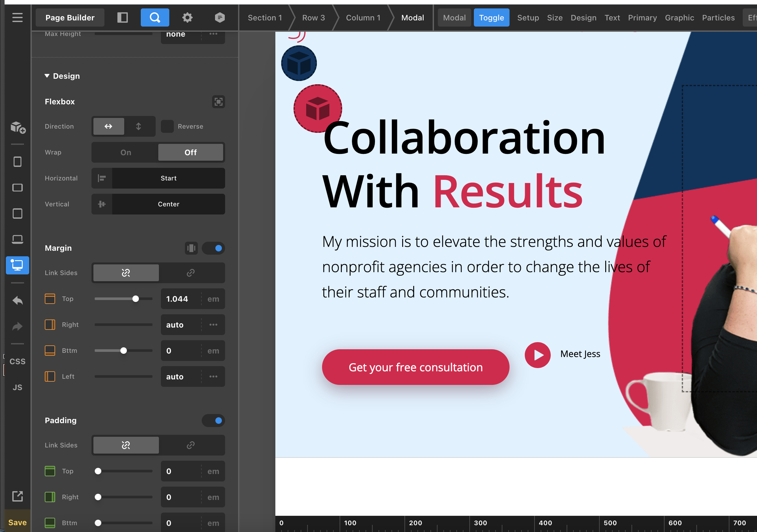This screenshot has height=532, width=757.
Task: Click the Save button
Action: [18, 523]
